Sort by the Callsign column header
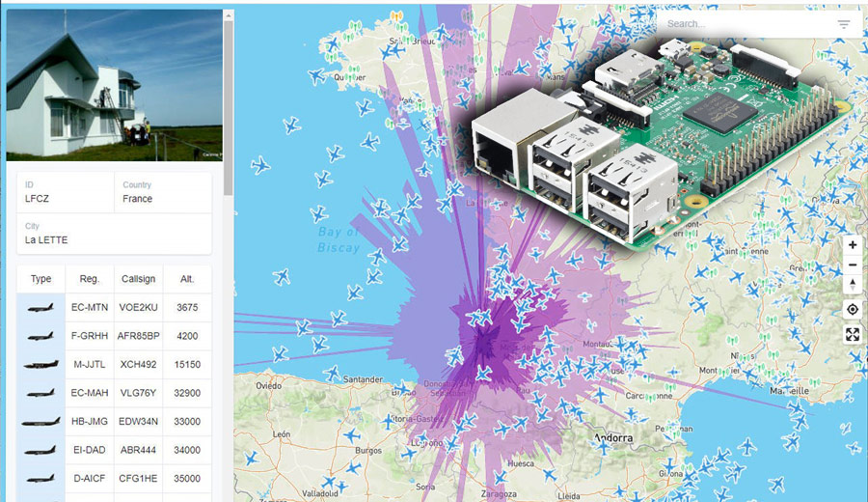 [138, 279]
